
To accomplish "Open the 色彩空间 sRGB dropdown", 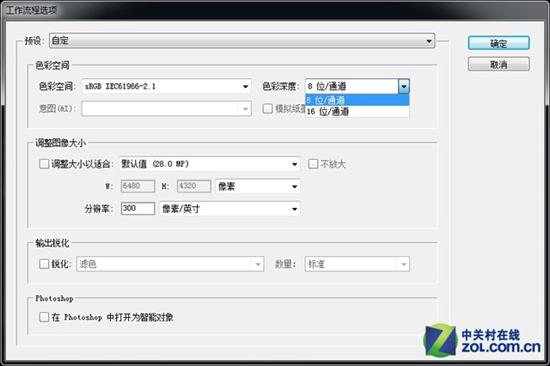I will click(167, 86).
